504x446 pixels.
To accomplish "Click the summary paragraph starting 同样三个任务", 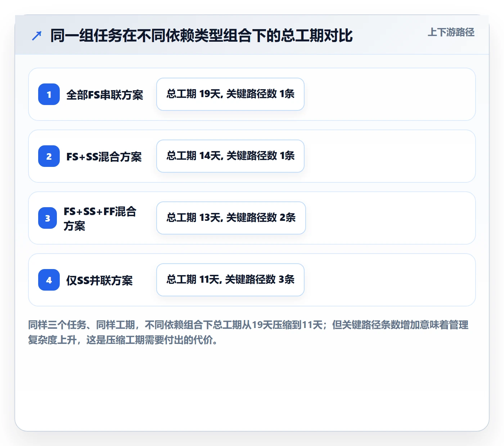I will tap(248, 332).
